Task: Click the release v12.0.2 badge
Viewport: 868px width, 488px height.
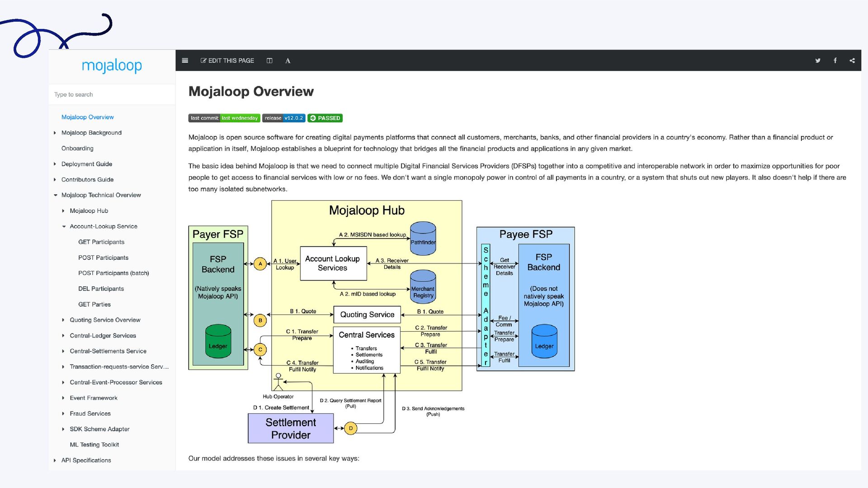Action: (x=283, y=118)
